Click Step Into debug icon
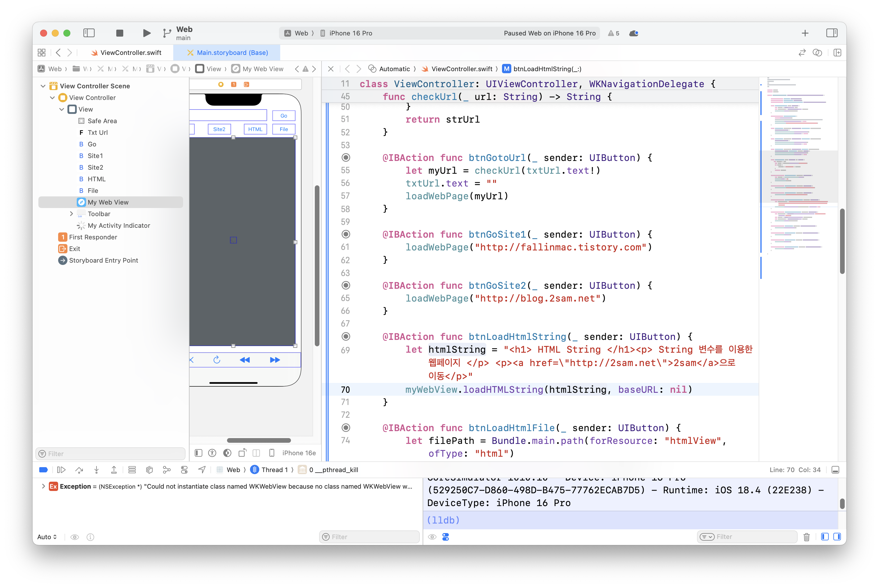 point(97,469)
